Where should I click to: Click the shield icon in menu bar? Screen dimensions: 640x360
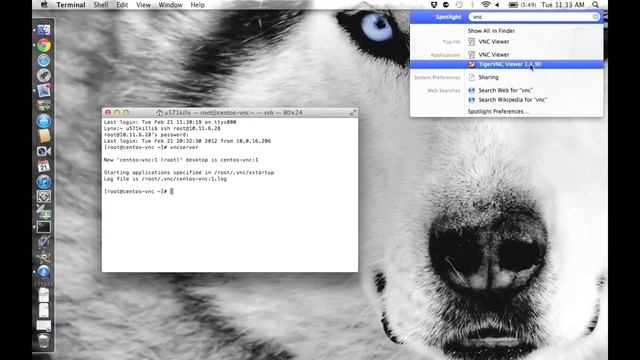pyautogui.click(x=434, y=5)
